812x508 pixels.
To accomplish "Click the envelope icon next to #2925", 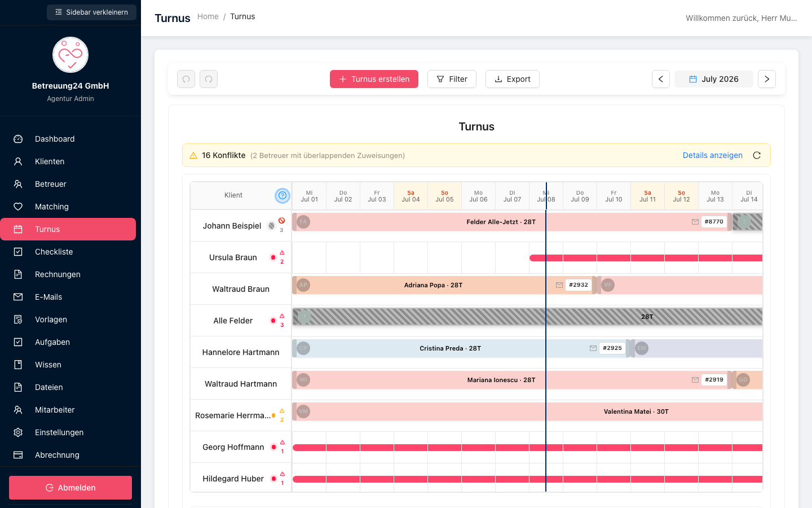I will 593,348.
